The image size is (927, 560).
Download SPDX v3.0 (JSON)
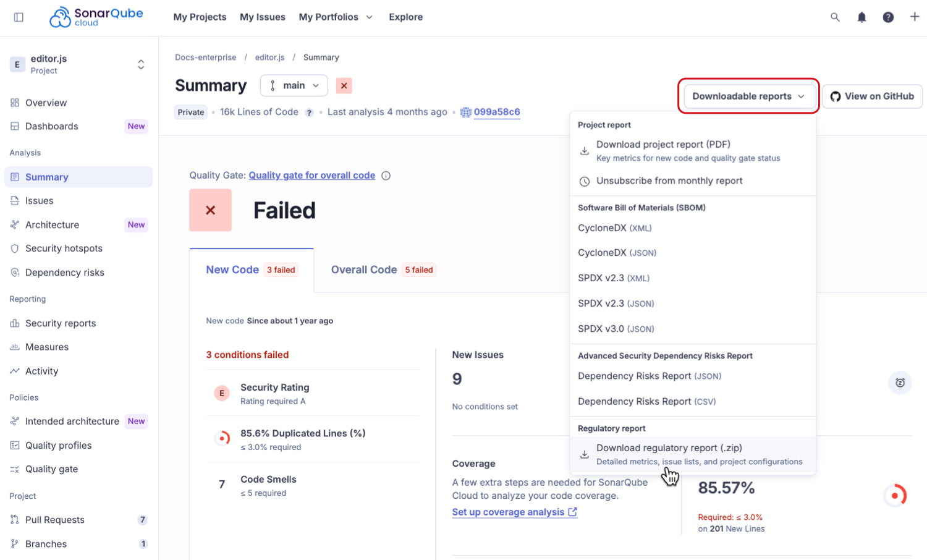tap(693, 329)
